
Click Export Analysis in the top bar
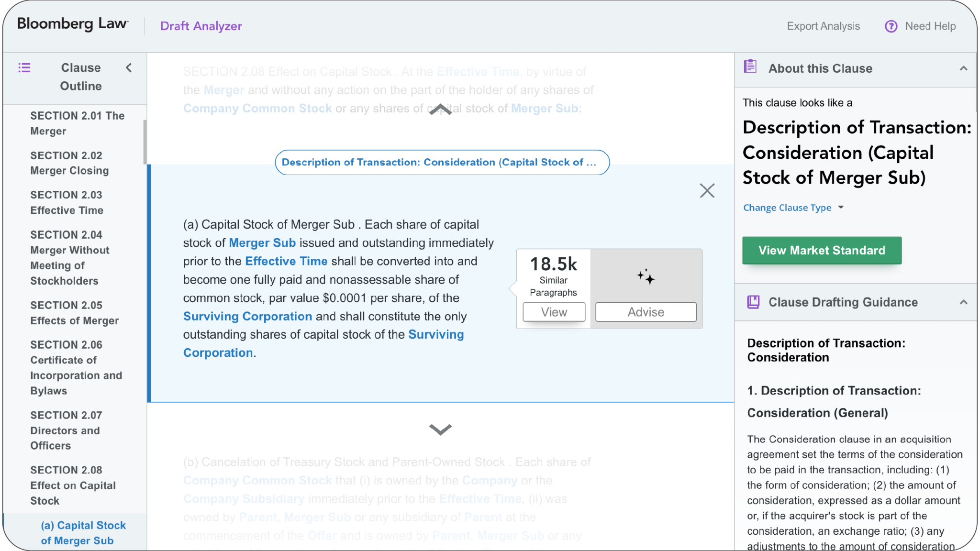tap(823, 26)
